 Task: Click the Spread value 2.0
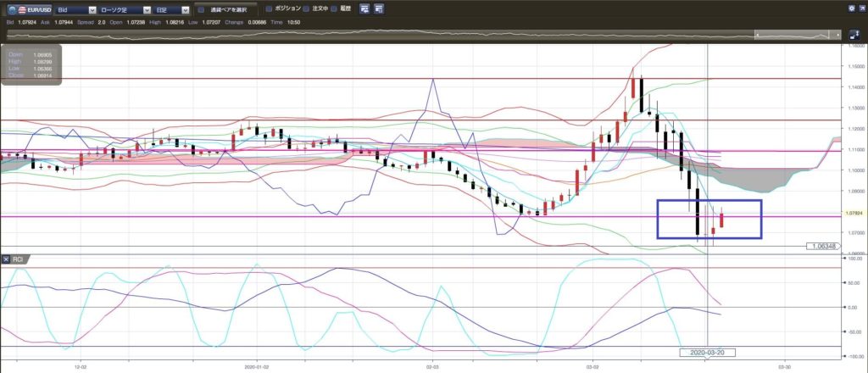click(102, 22)
